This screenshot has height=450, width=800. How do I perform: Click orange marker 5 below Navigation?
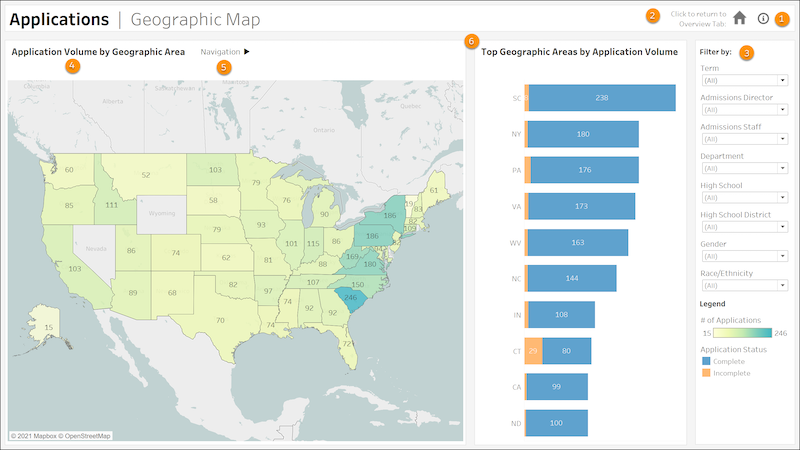pyautogui.click(x=223, y=66)
